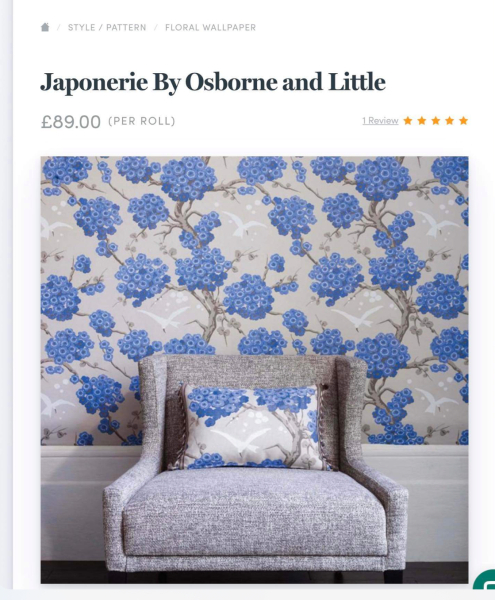This screenshot has width=495, height=600.
Task: Select the third orange rating star
Action: (x=435, y=121)
